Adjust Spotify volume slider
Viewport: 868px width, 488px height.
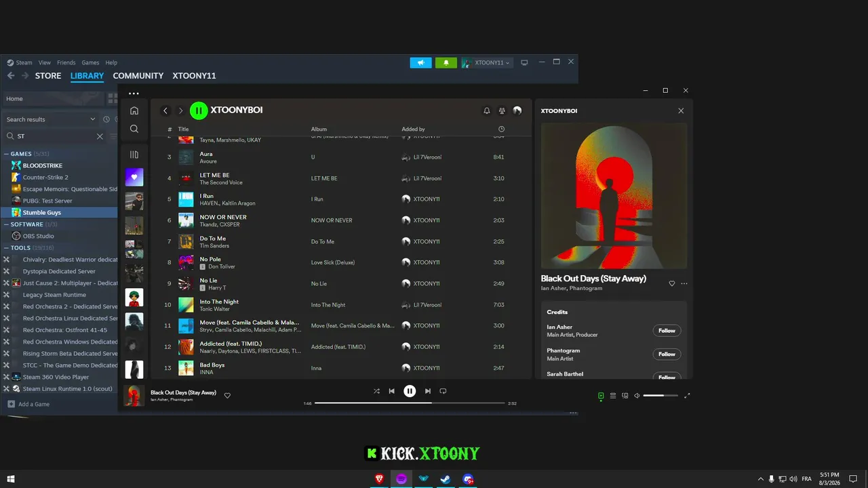pyautogui.click(x=660, y=396)
